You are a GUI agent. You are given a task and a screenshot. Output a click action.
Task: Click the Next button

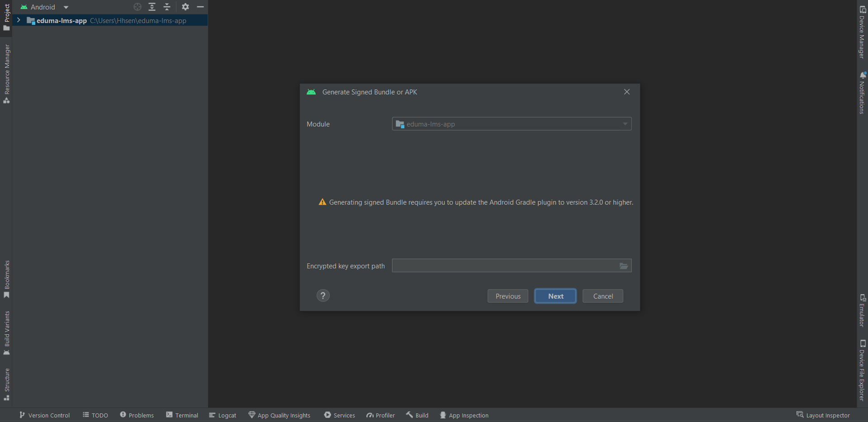pyautogui.click(x=555, y=296)
